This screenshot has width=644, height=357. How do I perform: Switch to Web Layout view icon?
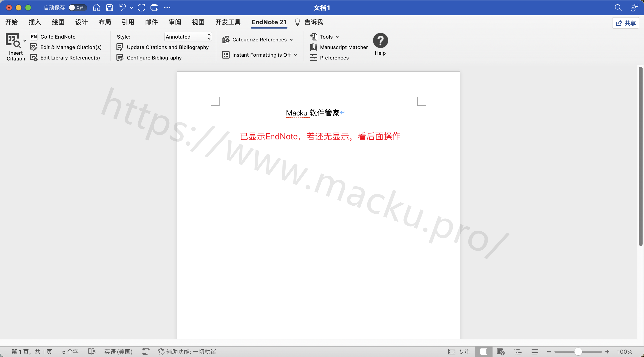[x=501, y=352]
